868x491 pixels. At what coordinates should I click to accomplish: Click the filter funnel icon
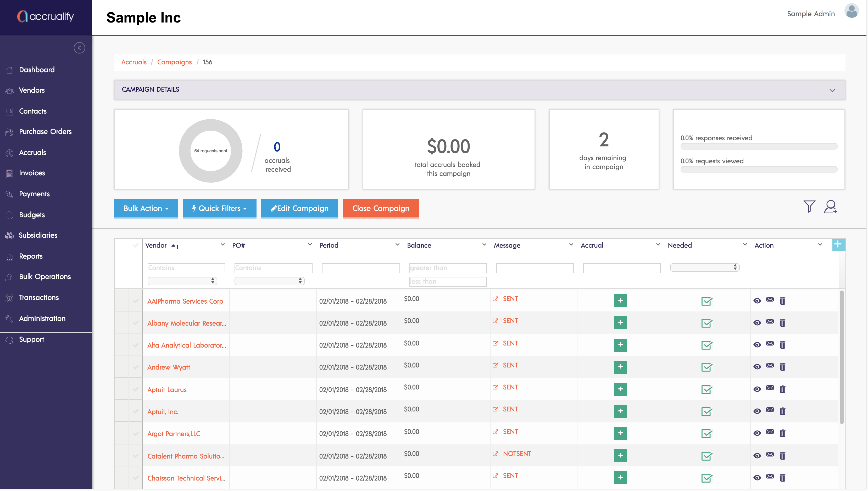(x=809, y=206)
